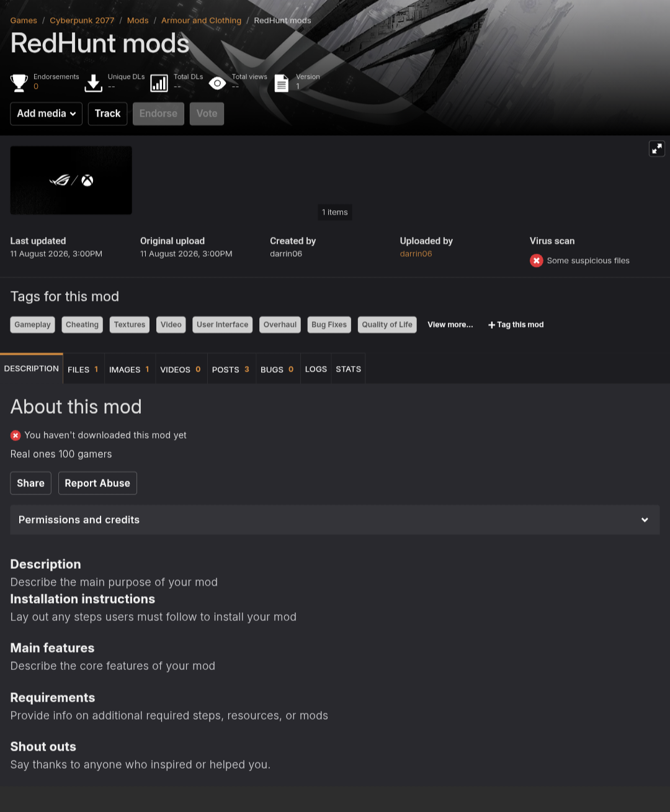Expand the Permissions and credits section
The height and width of the screenshot is (812, 670).
tap(335, 520)
